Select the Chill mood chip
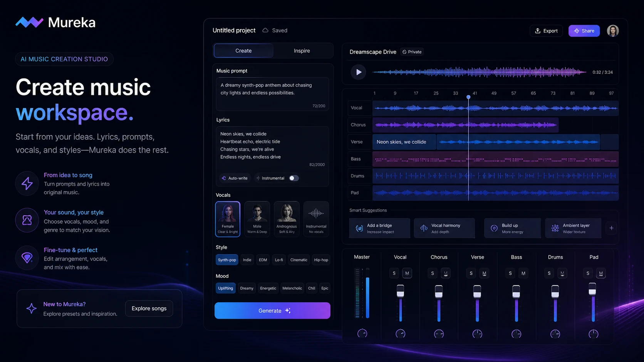 [x=312, y=288]
